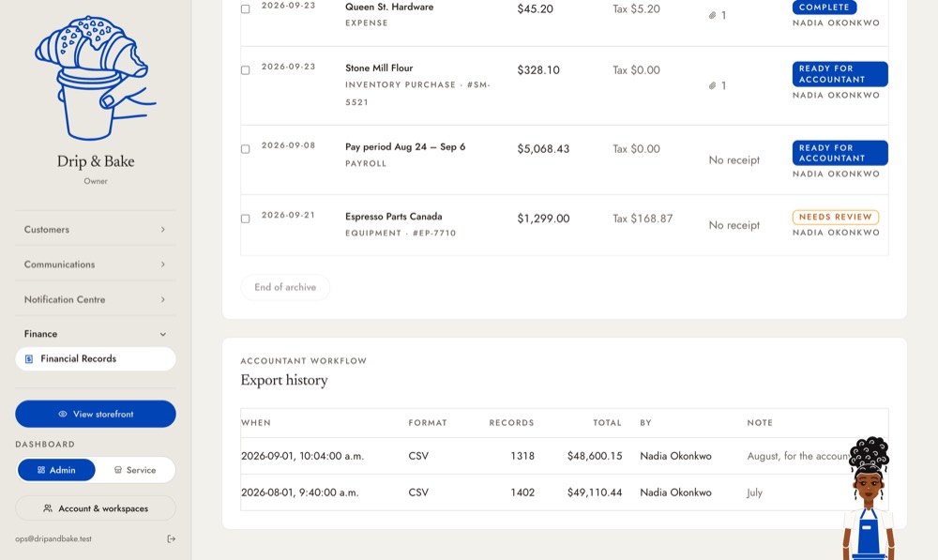
Task: Switch dashboard to Admin mode
Action: 56,470
